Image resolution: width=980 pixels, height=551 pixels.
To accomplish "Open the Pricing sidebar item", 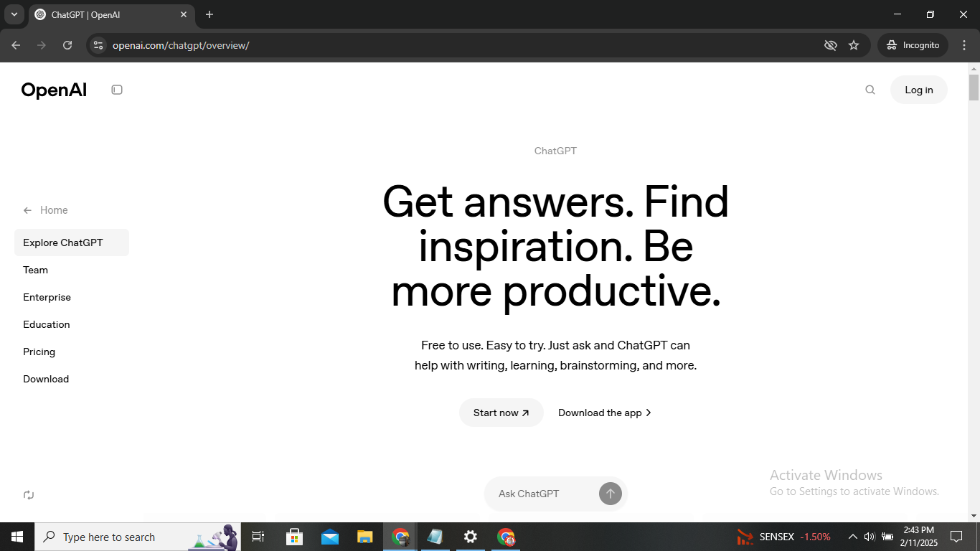I will click(39, 352).
